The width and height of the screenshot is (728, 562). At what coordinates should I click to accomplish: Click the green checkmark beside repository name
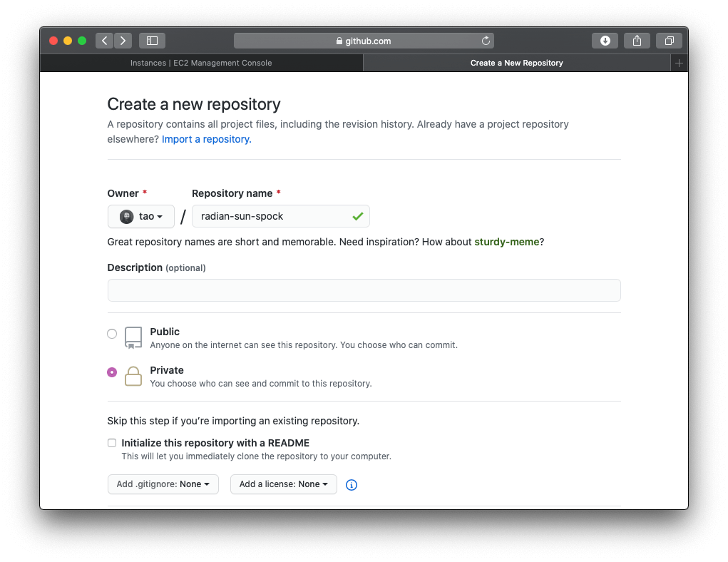(x=358, y=216)
